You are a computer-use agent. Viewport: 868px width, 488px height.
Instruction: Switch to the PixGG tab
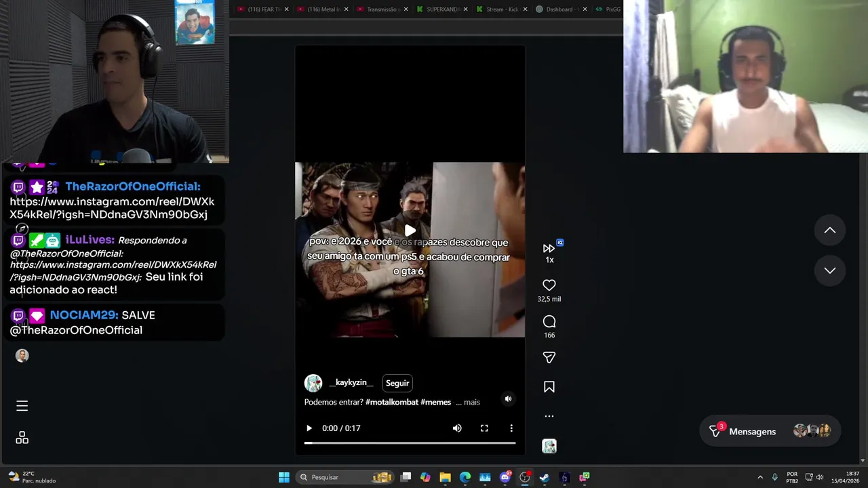click(x=609, y=9)
